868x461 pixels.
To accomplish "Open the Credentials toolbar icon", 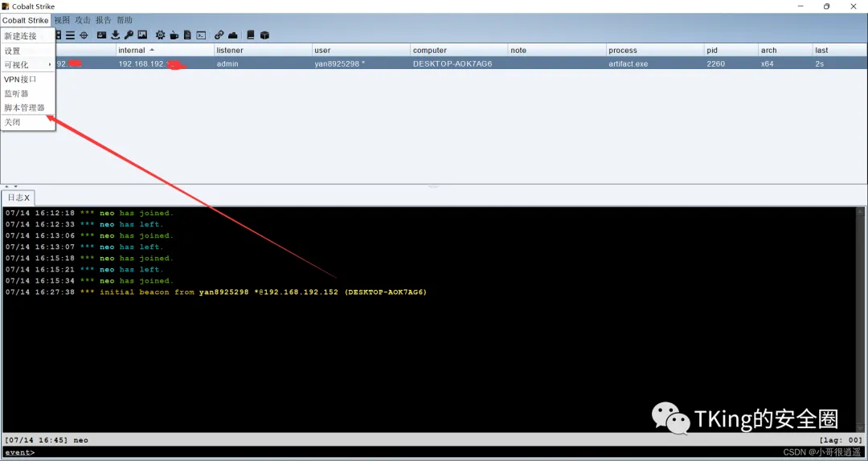I will pos(102,35).
